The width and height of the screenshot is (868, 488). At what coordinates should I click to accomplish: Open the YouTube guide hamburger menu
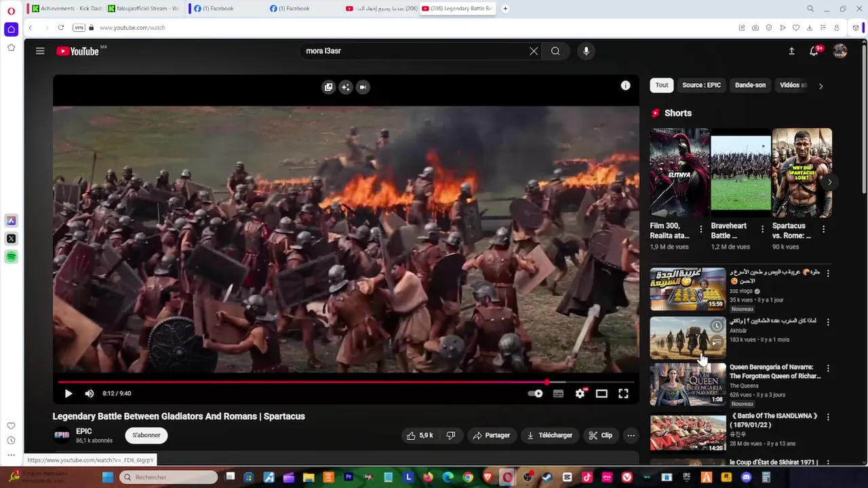click(x=40, y=51)
